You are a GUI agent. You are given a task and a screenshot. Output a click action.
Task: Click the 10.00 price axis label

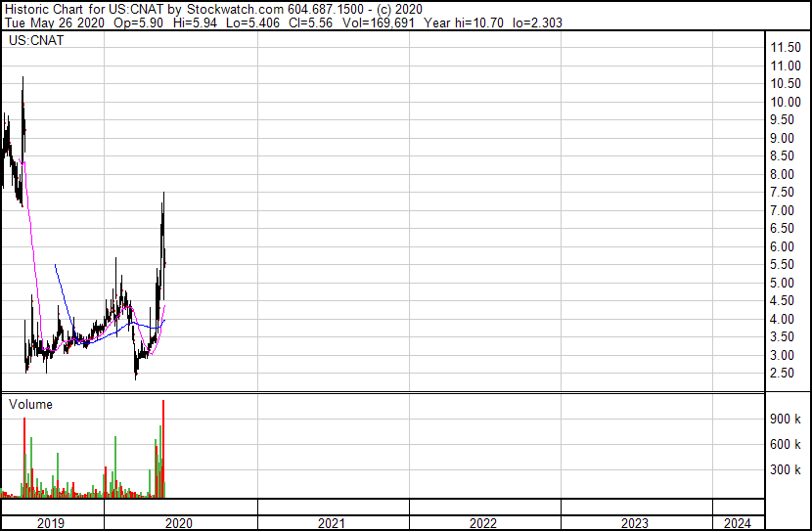pyautogui.click(x=786, y=102)
